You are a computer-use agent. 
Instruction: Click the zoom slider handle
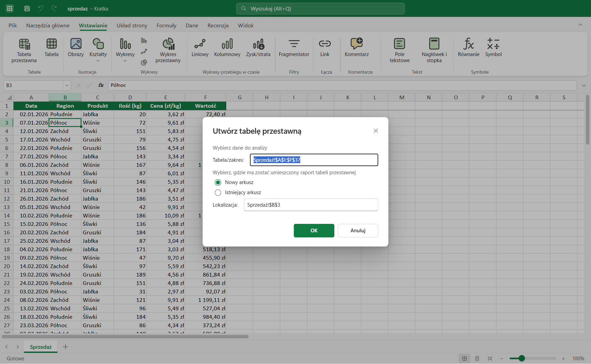coord(521,358)
